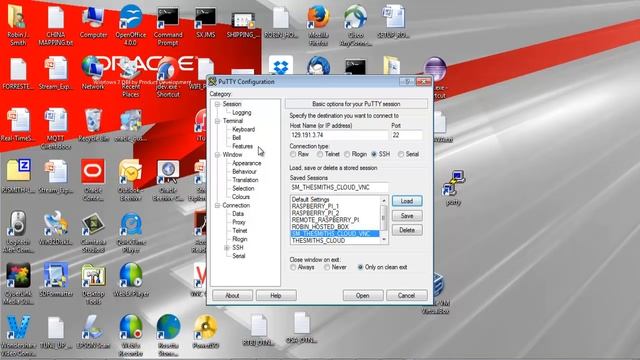Open the Robin J. Smith user folder
Screen dimensions: 640x360
click(18, 25)
